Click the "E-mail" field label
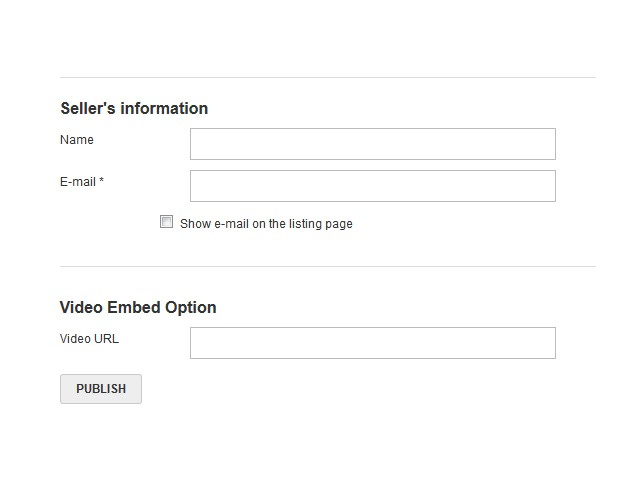This screenshot has height=480, width=640. pos(78,182)
